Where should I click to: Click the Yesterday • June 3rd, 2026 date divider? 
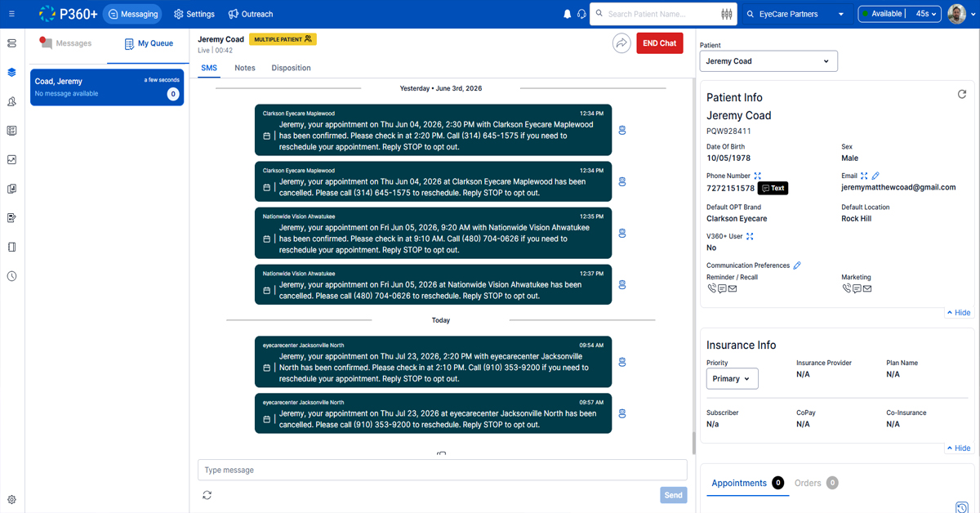tap(440, 88)
